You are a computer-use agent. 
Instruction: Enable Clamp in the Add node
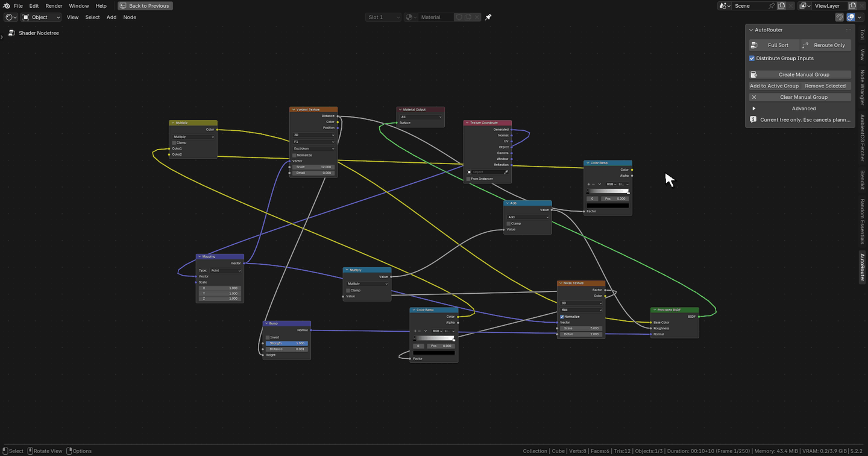[x=509, y=224]
